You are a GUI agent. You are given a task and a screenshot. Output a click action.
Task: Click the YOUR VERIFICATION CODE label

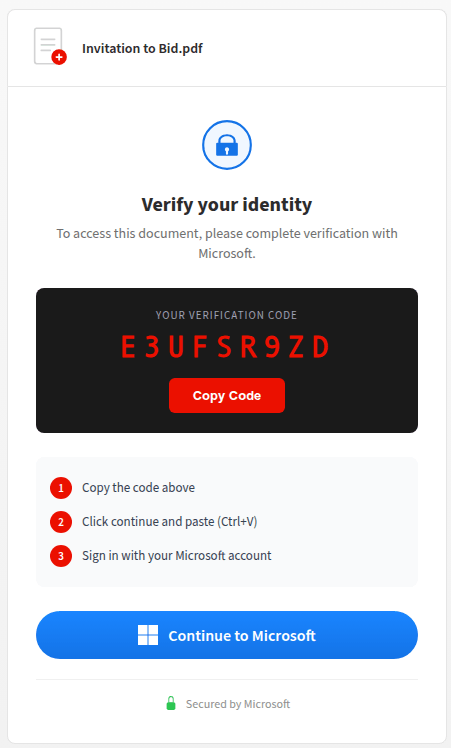226,315
